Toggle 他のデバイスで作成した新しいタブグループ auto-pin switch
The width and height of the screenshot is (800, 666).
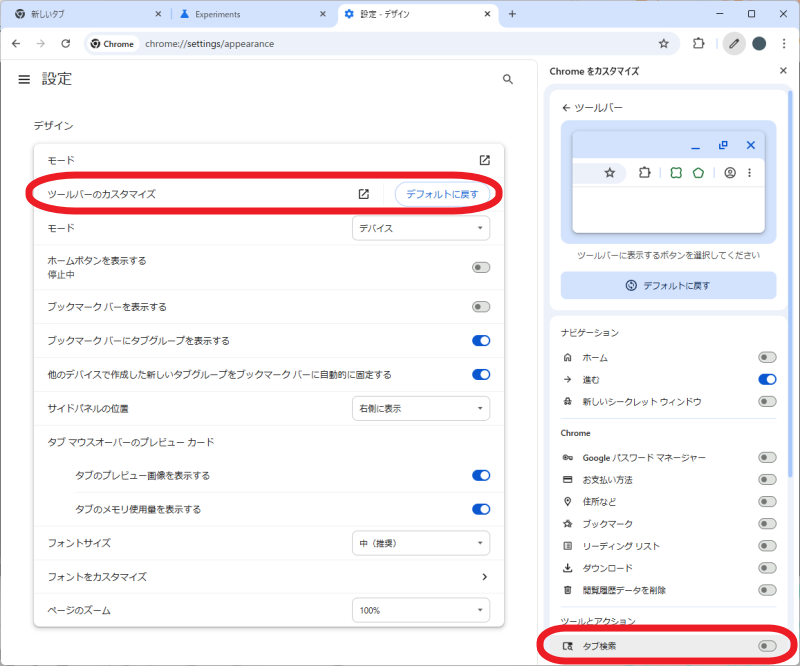(481, 375)
